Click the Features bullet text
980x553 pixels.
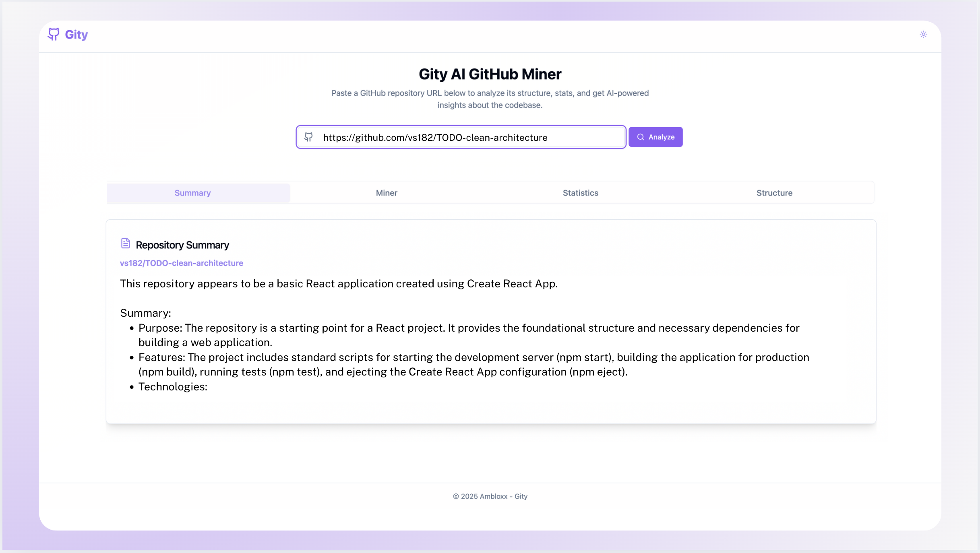[x=473, y=364]
